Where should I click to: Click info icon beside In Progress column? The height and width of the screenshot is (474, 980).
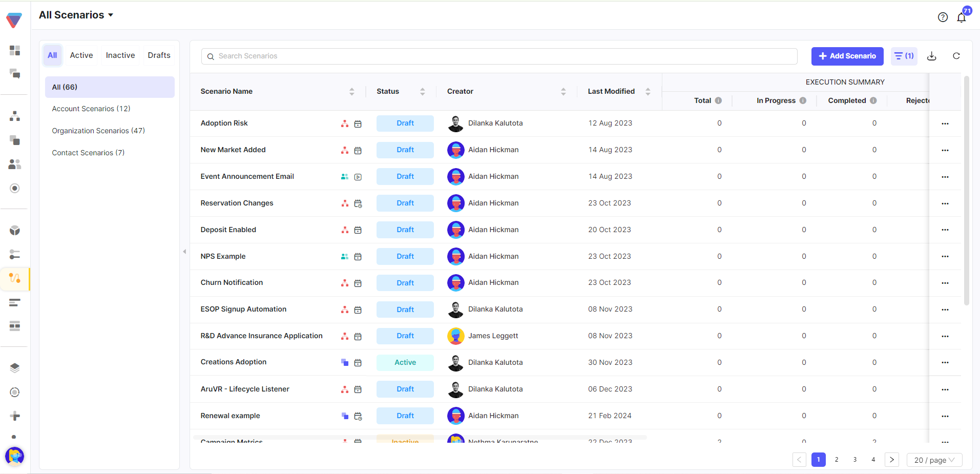[x=803, y=100]
